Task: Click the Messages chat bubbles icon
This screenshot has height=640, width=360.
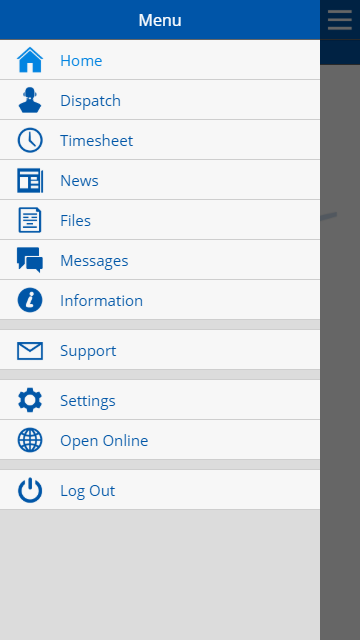Action: pos(30,260)
